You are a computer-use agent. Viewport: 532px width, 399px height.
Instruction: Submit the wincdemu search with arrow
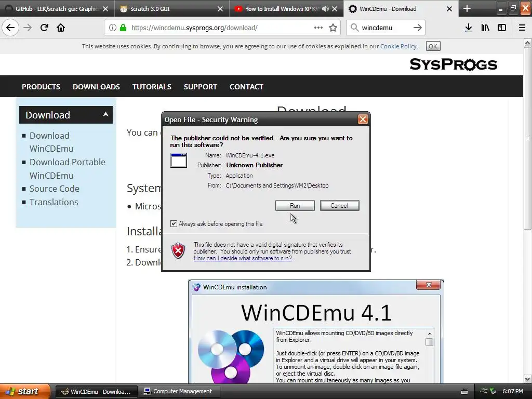click(418, 28)
